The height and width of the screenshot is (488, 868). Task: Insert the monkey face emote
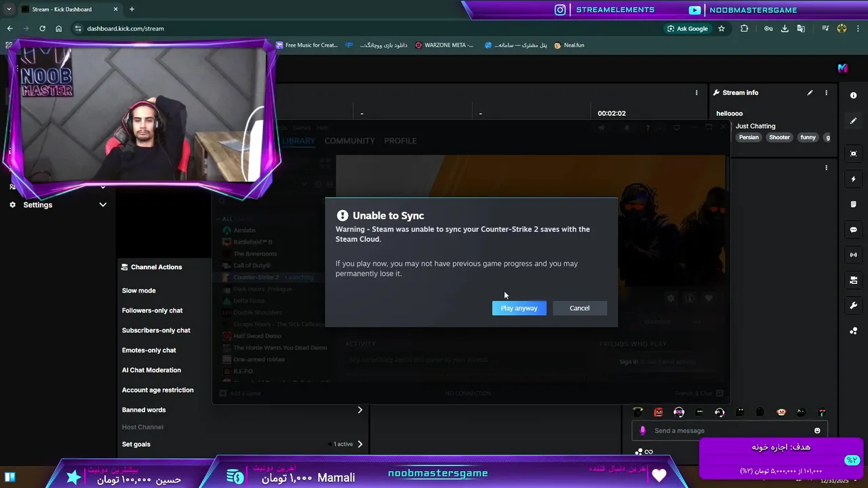781,412
